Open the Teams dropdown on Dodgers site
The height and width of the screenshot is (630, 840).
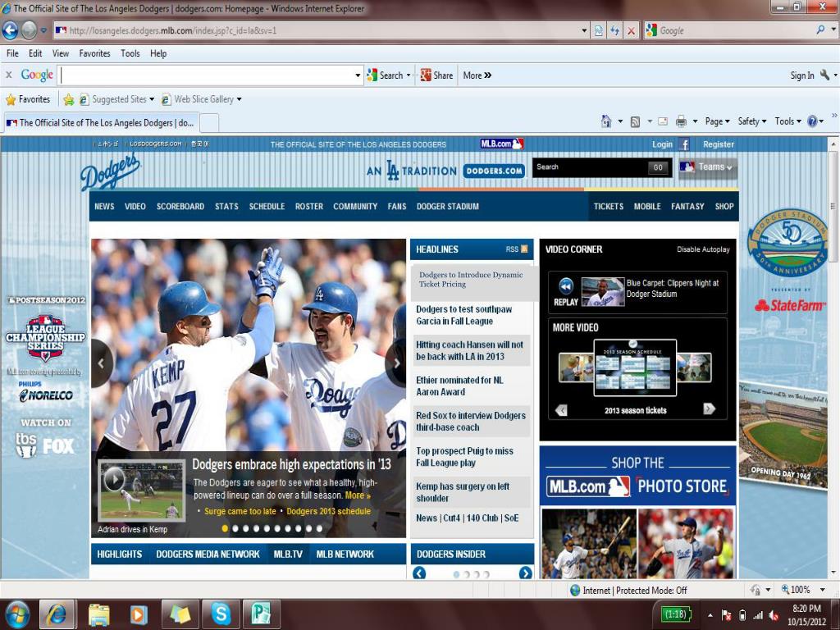708,167
